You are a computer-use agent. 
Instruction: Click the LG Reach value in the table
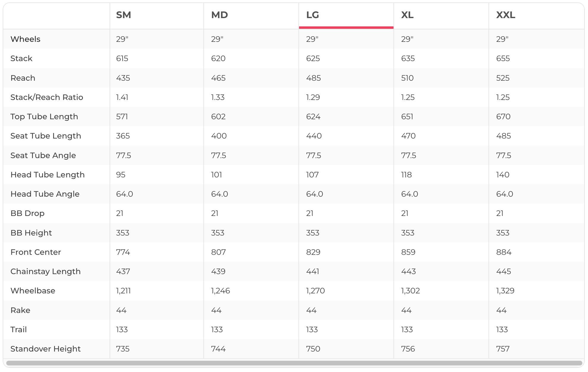point(314,78)
